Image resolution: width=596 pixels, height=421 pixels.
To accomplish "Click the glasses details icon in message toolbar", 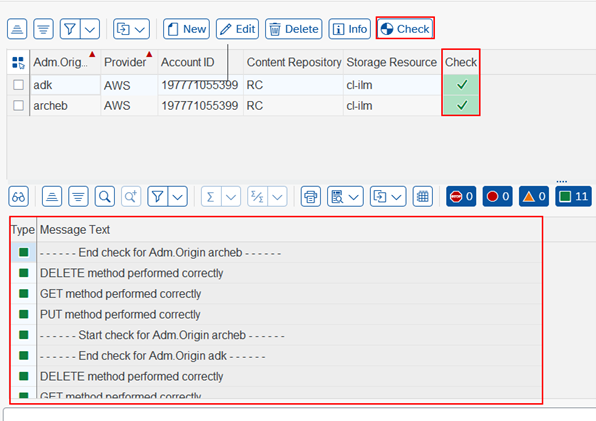I will [x=18, y=196].
